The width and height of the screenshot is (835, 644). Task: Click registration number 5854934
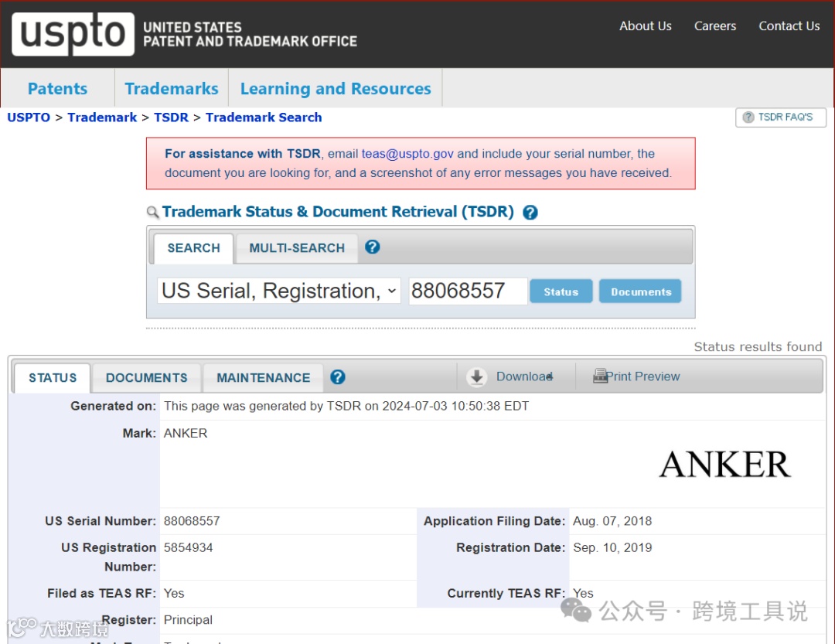coord(188,547)
